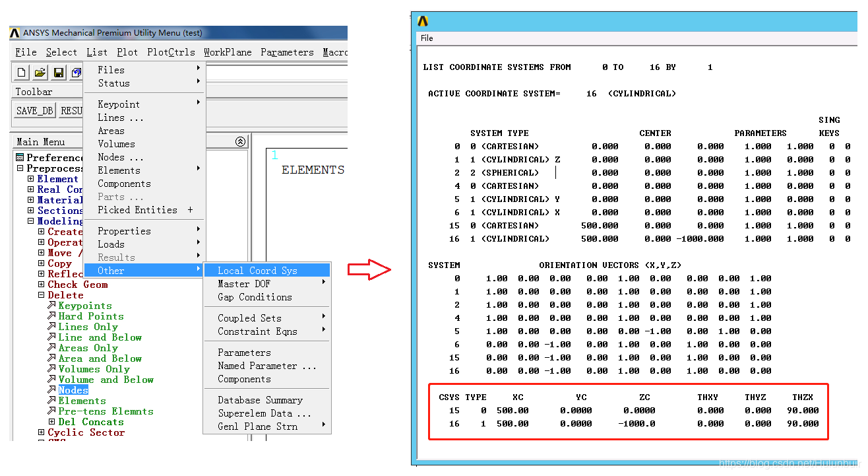
Task: Select Gap Conditions menu entry
Action: click(x=266, y=297)
